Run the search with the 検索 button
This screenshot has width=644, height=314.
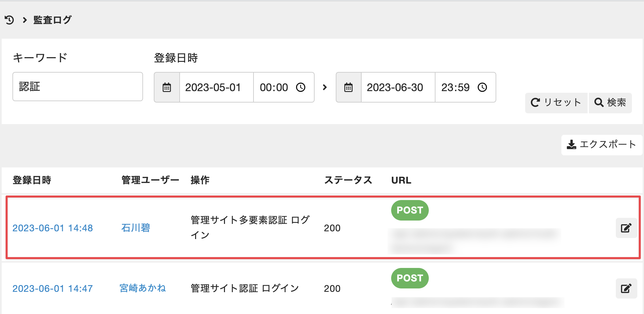610,103
